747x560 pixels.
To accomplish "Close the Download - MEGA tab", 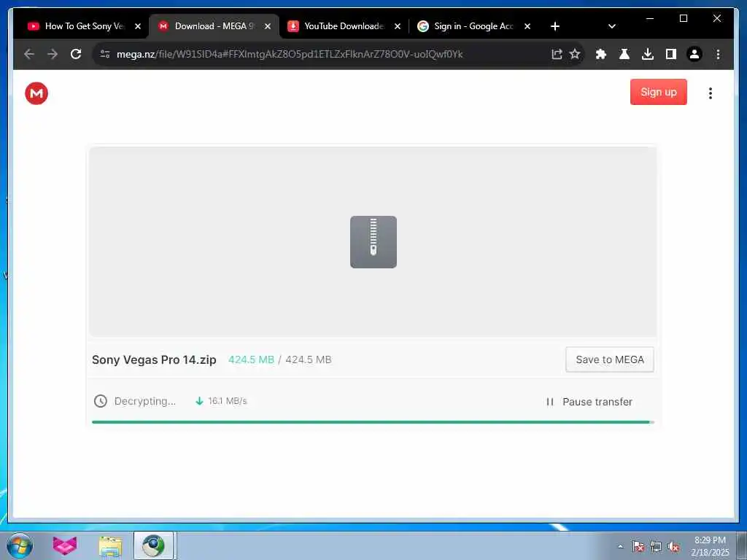I will 268,26.
